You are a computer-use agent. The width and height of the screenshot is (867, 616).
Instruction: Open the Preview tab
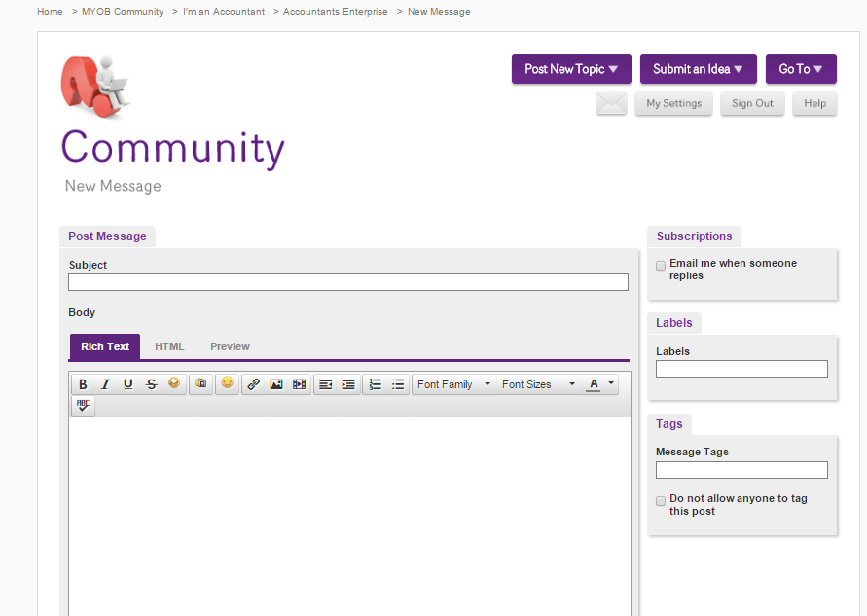click(x=230, y=346)
